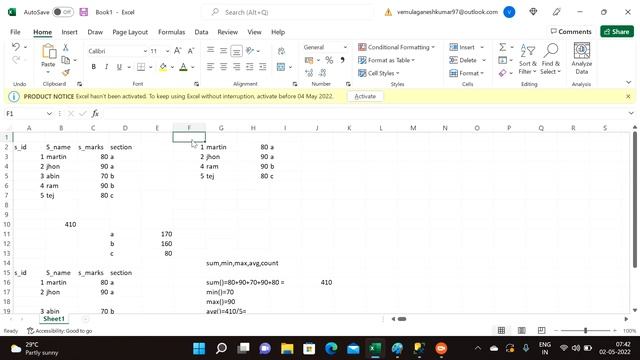Image resolution: width=640 pixels, height=360 pixels.
Task: Click the green Share button
Action: (x=617, y=31)
